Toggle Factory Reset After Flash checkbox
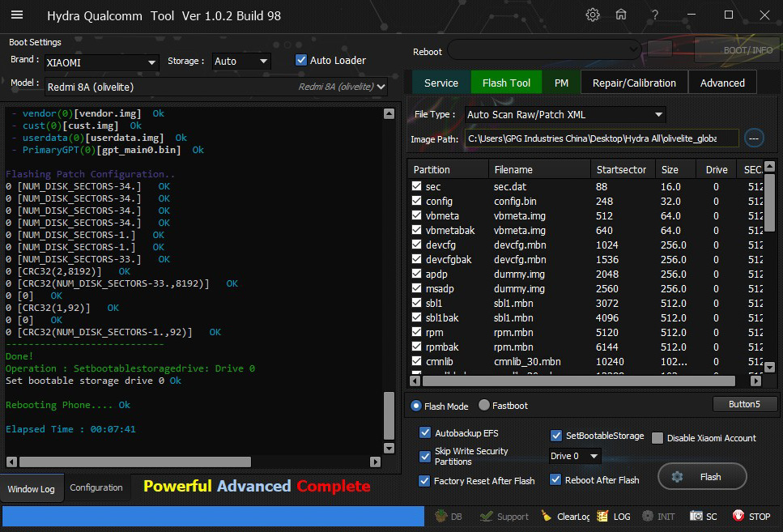Screen dimensions: 783x532 (424, 480)
